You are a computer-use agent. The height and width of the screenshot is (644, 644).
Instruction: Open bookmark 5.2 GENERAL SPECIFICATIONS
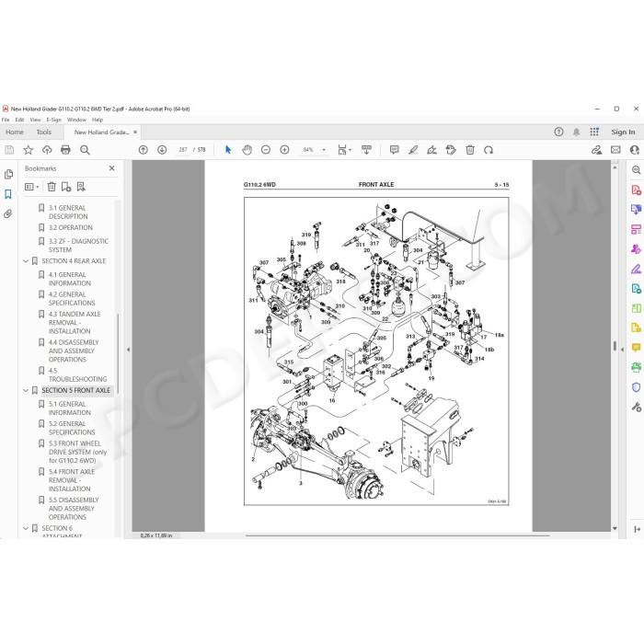coord(72,428)
